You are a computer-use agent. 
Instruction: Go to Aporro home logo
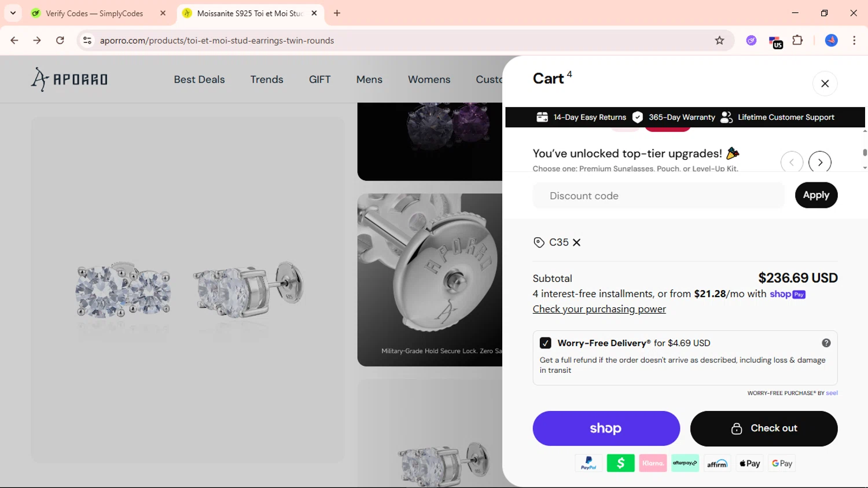[x=69, y=79]
